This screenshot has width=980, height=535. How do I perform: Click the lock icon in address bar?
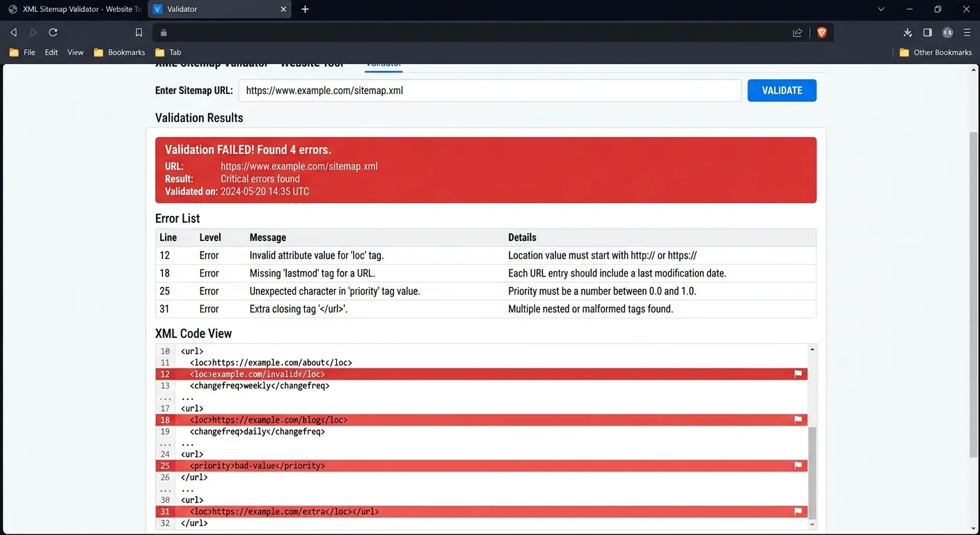tap(164, 32)
